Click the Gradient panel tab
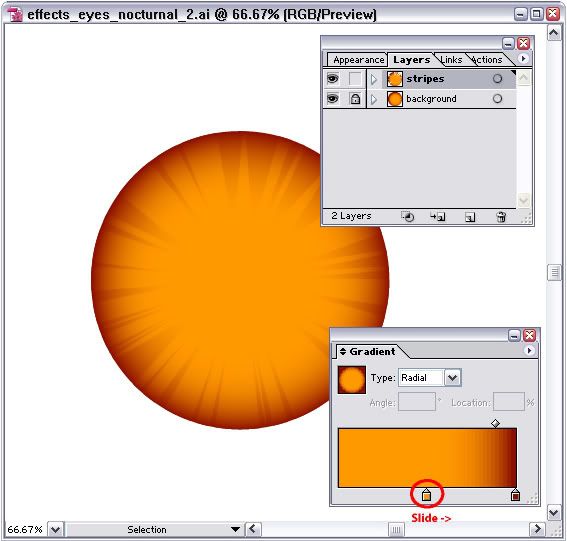Screen dimensions: 567x541 pos(372,352)
